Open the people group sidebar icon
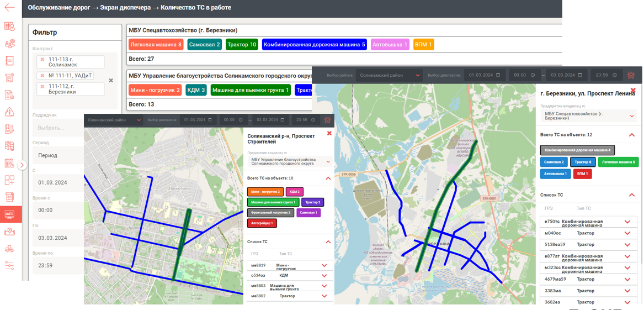The image size is (644, 310). pyautogui.click(x=9, y=44)
